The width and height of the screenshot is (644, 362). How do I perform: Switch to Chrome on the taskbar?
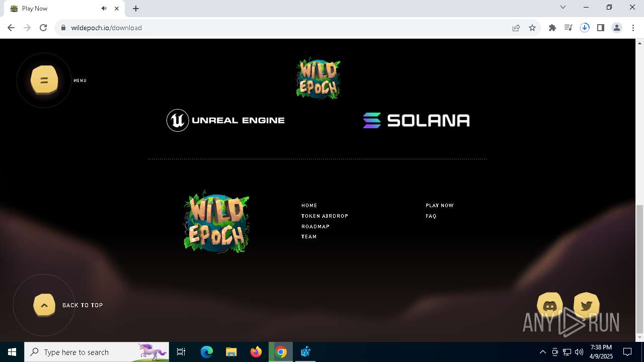[x=281, y=352]
